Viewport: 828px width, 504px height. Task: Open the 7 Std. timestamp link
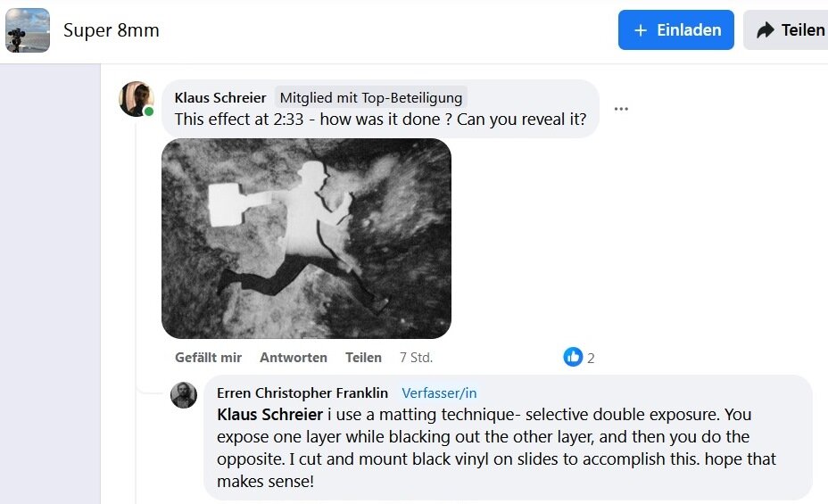[x=416, y=358]
